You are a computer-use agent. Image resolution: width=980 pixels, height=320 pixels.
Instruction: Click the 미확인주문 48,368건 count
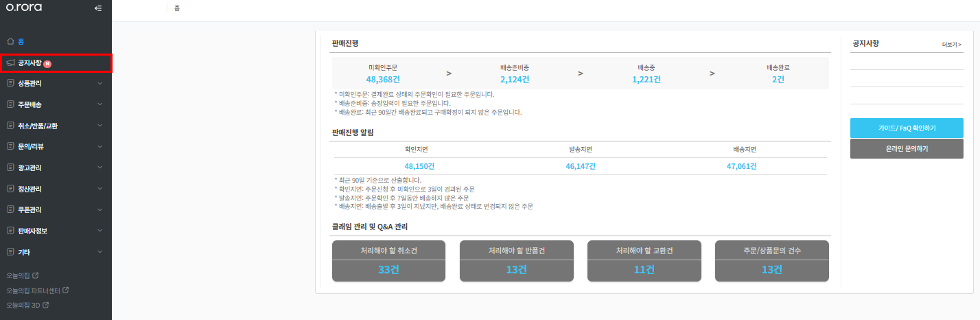[383, 80]
